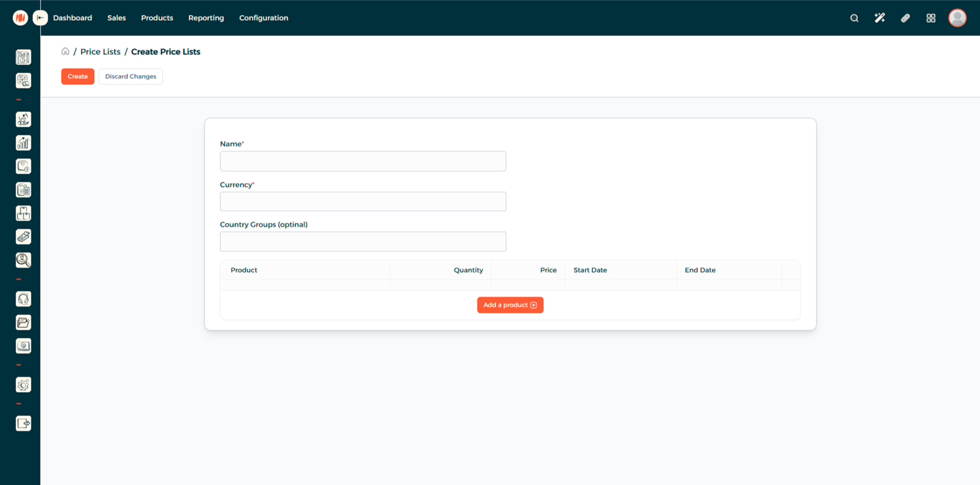Open the bar chart sidebar icon
Viewport: 980px width, 485px height.
(24, 143)
